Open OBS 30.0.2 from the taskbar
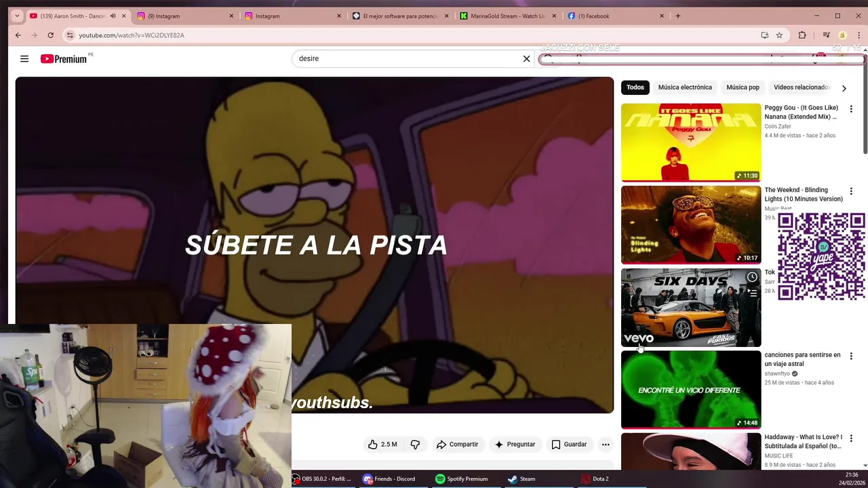The height and width of the screenshot is (488, 868). [322, 479]
